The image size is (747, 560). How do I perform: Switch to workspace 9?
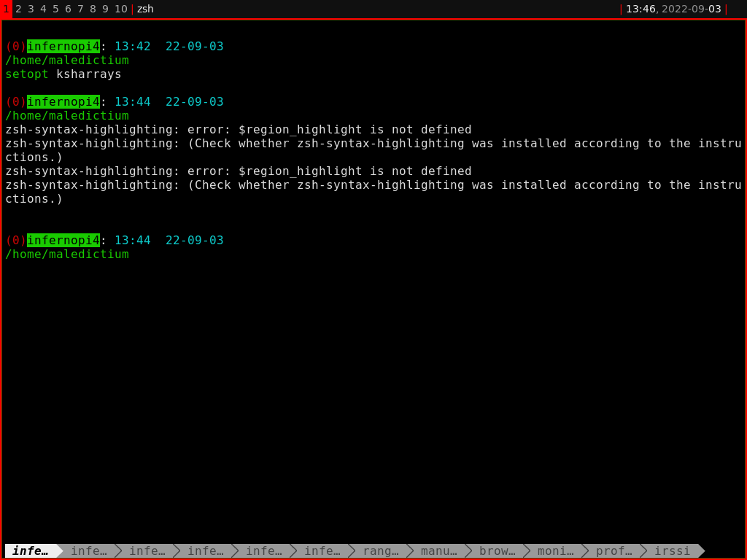coord(105,9)
